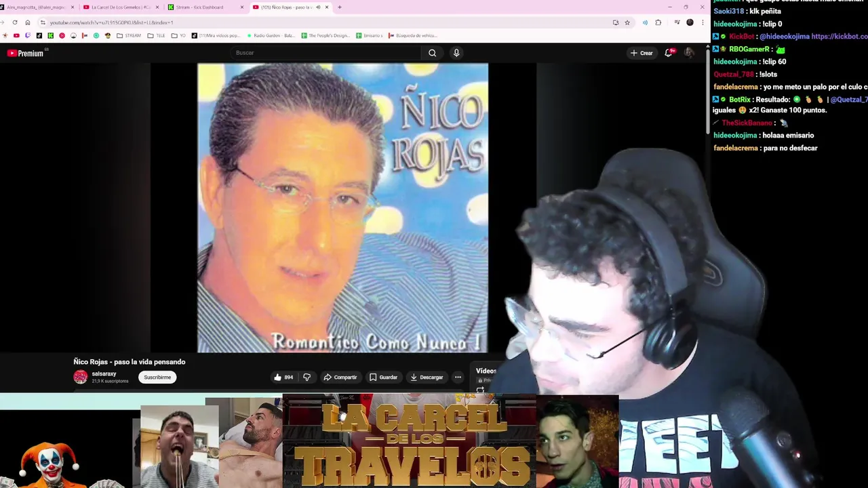Click La Carcel de los Travelos banner
Image resolution: width=868 pixels, height=488 pixels.
[x=409, y=442]
